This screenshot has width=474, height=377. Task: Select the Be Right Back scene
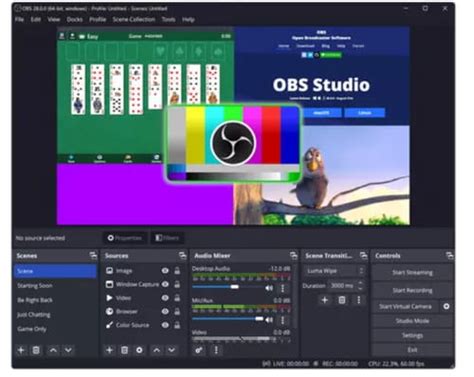click(x=55, y=300)
